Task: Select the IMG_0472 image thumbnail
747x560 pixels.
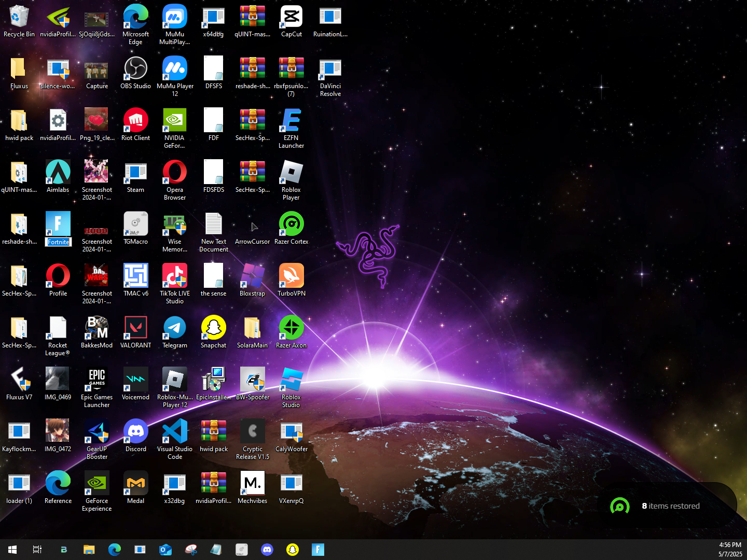Action: point(58,437)
